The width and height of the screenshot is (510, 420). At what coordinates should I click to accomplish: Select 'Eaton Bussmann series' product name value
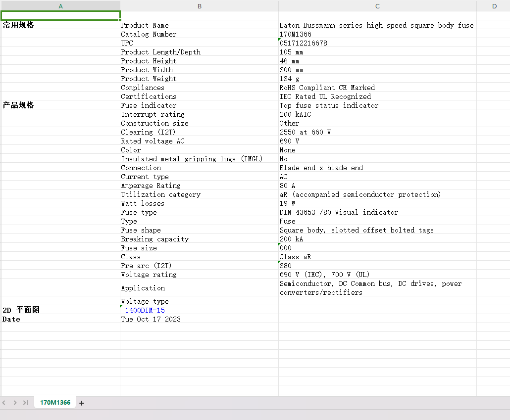pyautogui.click(x=377, y=25)
